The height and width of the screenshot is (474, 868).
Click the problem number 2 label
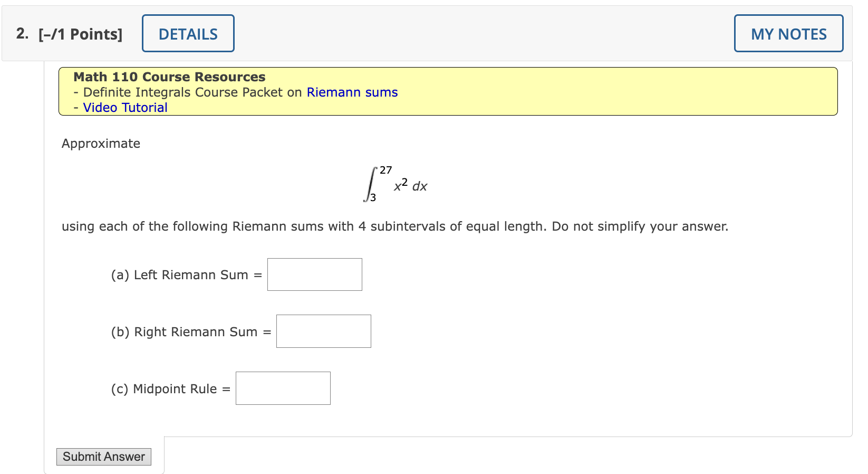[x=21, y=33]
